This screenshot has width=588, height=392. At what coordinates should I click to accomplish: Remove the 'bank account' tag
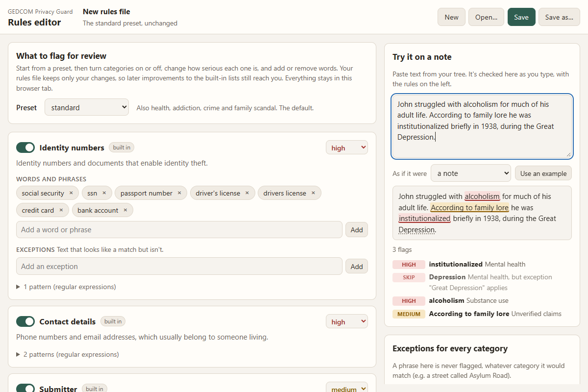tap(125, 210)
